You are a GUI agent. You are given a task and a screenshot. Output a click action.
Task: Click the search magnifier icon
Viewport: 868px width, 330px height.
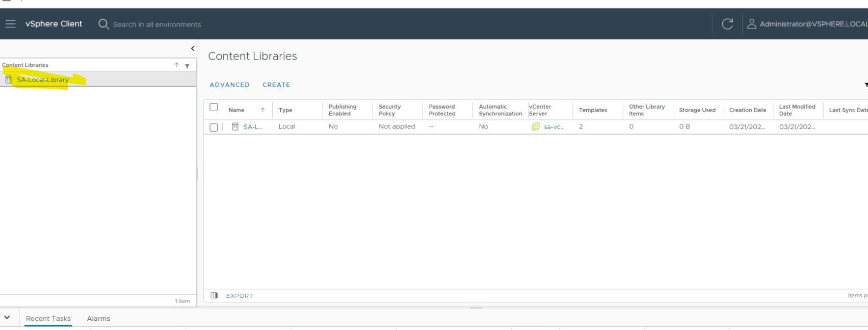[x=103, y=24]
